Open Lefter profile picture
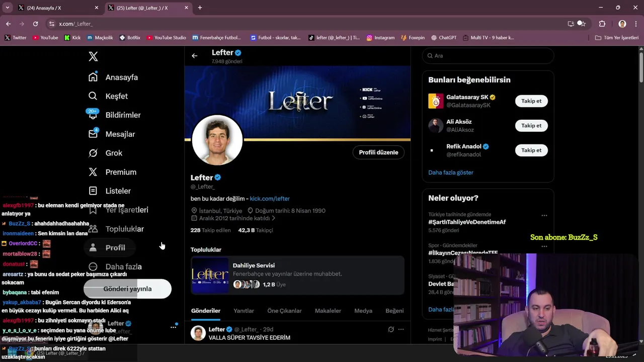644x362 pixels. (217, 140)
